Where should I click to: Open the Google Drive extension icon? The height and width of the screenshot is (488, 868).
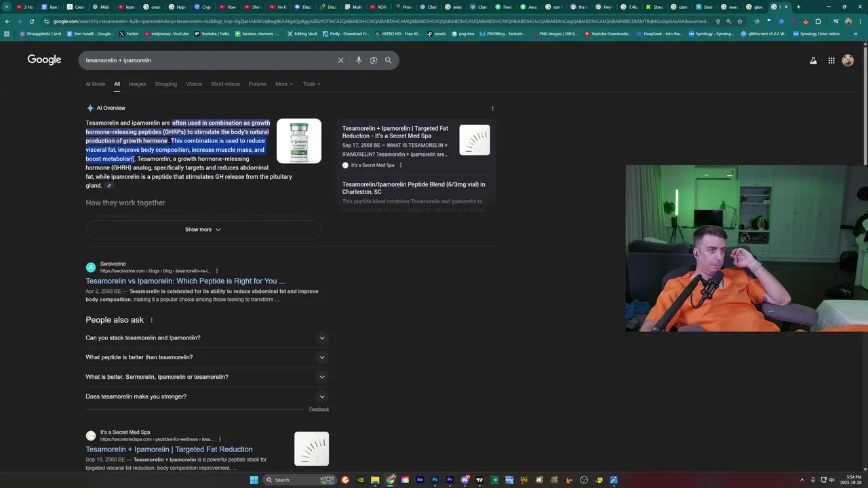pyautogui.click(x=757, y=21)
